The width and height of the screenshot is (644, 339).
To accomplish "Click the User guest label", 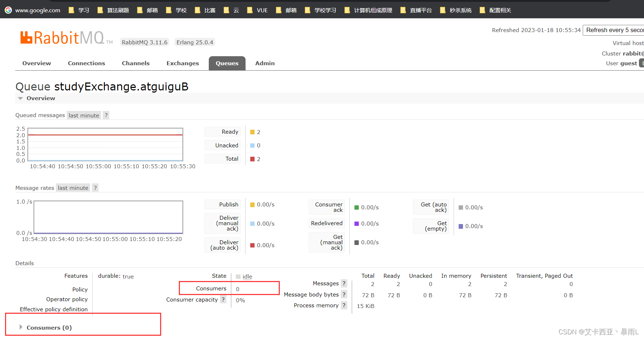I will point(621,63).
